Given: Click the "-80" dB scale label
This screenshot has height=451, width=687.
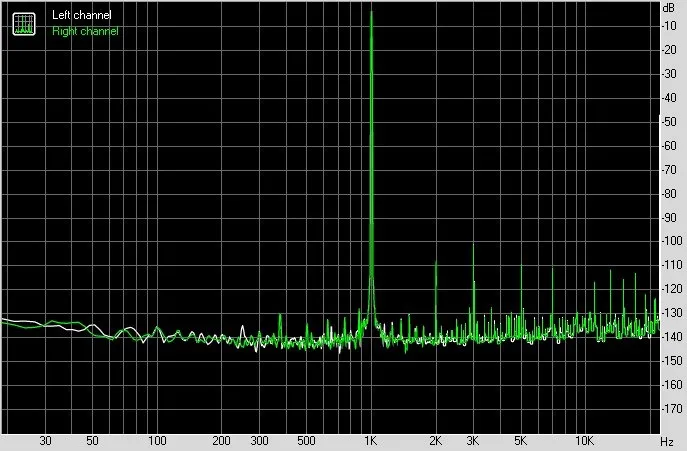Looking at the screenshot, I should coord(669,193).
